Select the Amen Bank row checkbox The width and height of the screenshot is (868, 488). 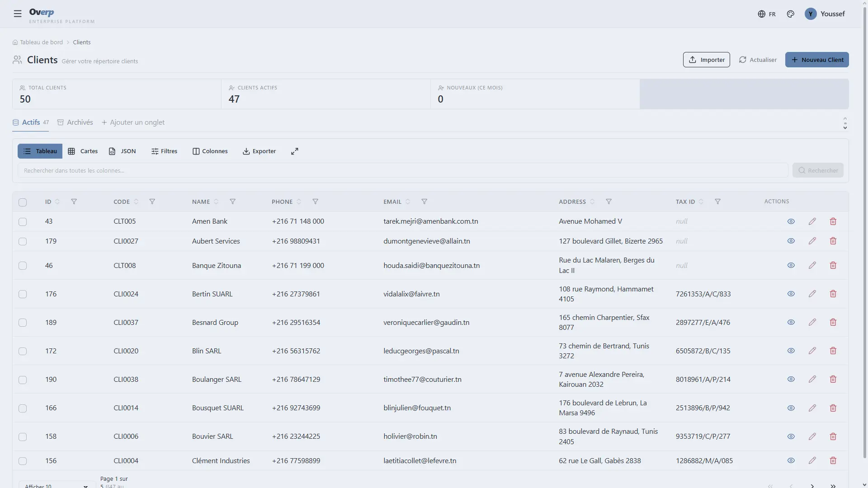coord(23,222)
